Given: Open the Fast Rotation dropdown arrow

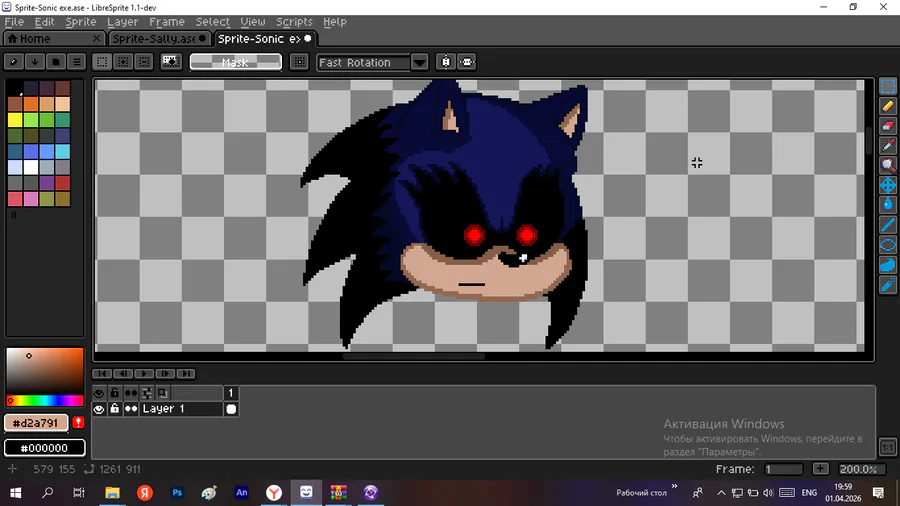Looking at the screenshot, I should (x=420, y=62).
